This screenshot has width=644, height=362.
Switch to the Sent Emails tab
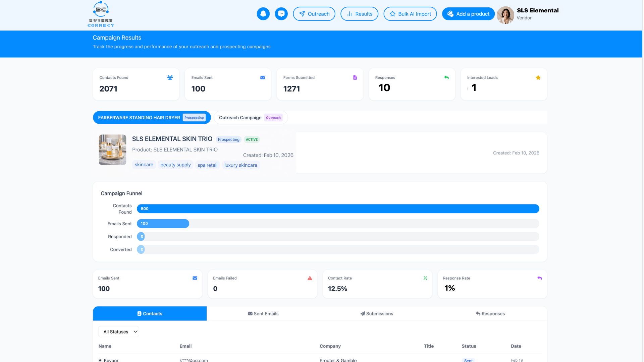click(x=263, y=313)
